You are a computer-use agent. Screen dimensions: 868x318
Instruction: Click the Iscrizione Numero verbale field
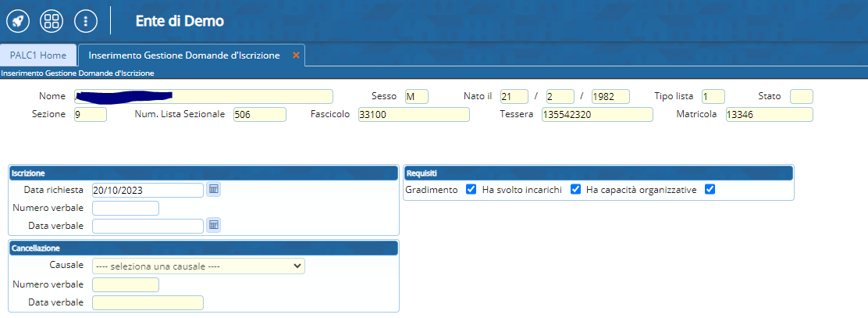click(125, 208)
